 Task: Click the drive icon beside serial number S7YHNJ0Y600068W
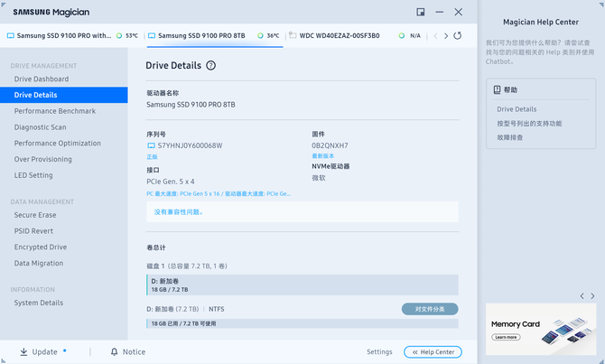click(x=152, y=145)
